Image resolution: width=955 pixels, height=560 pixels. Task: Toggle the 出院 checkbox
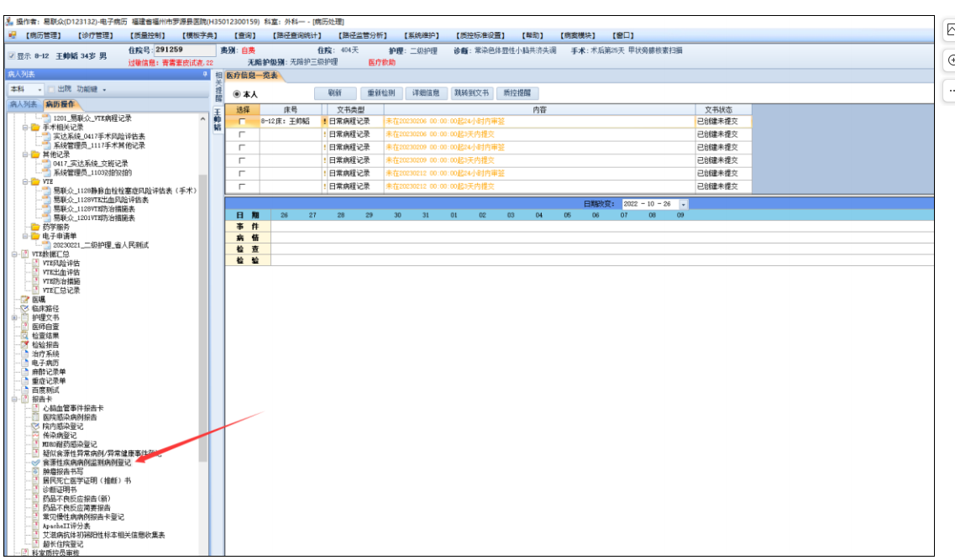coord(52,90)
